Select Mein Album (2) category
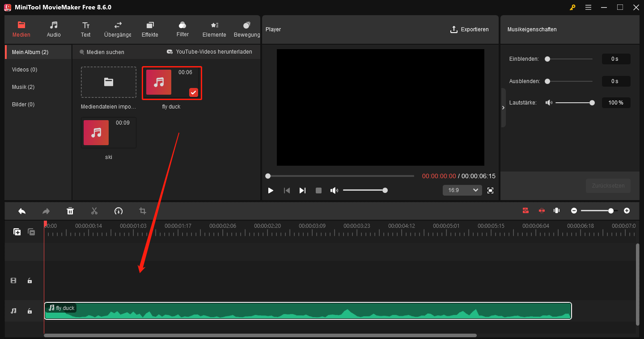Screen dimensions: 644x339 point(38,52)
